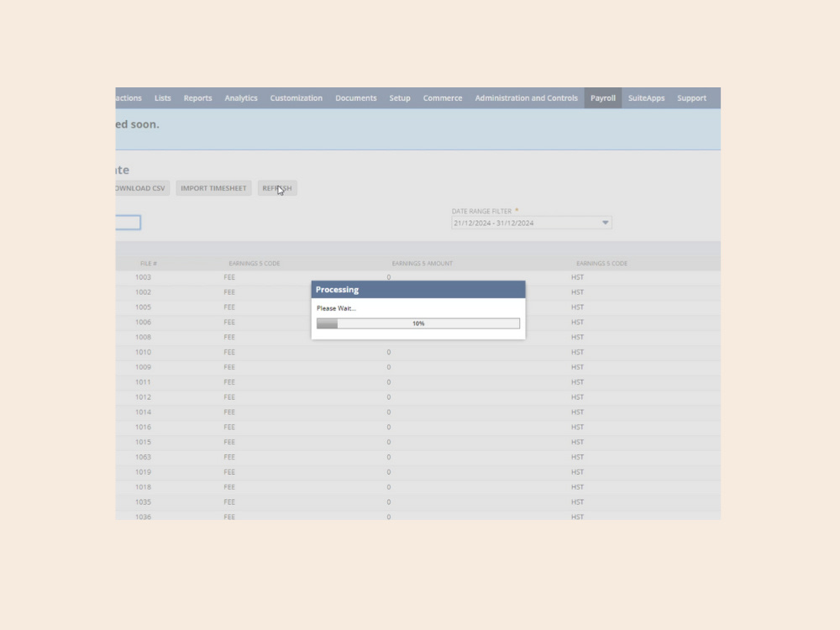Select file number 1014 cell

(143, 412)
